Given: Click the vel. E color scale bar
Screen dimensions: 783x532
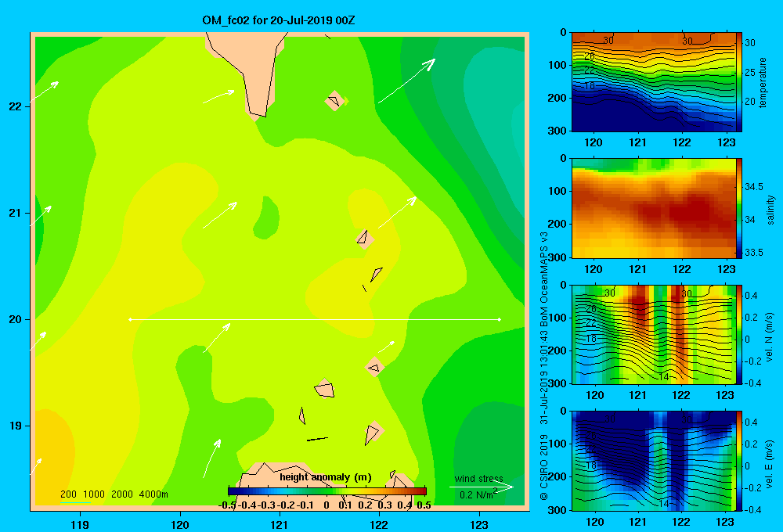Looking at the screenshot, I should pyautogui.click(x=739, y=461).
